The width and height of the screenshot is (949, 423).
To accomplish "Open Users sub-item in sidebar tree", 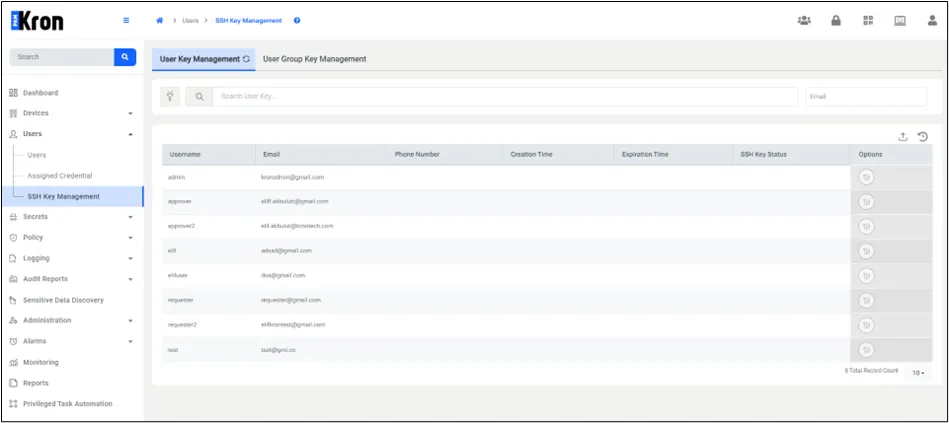I will point(36,155).
